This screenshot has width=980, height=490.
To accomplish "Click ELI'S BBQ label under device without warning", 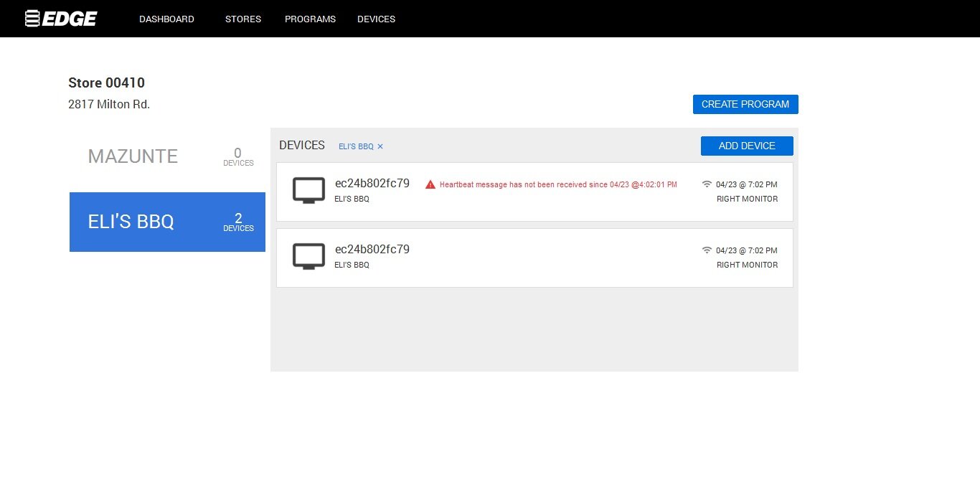I will 352,265.
